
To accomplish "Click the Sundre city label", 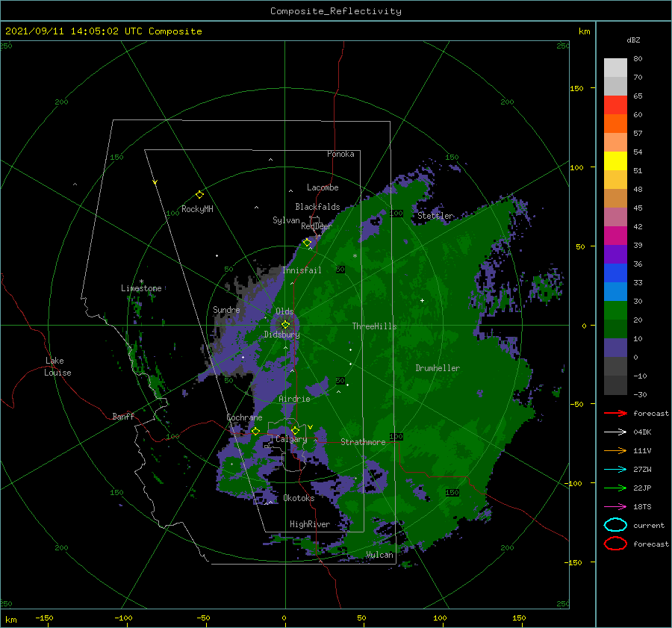I will point(226,309).
